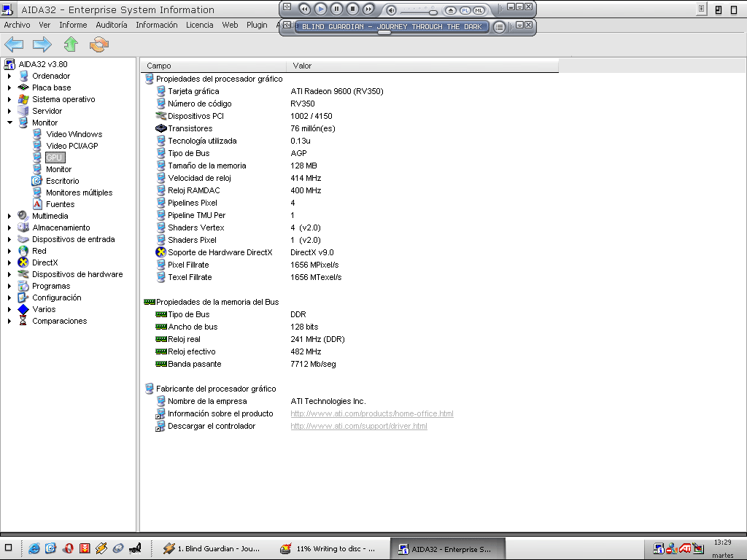This screenshot has width=747, height=560.
Task: Expand the Placa base tree node
Action: click(9, 87)
